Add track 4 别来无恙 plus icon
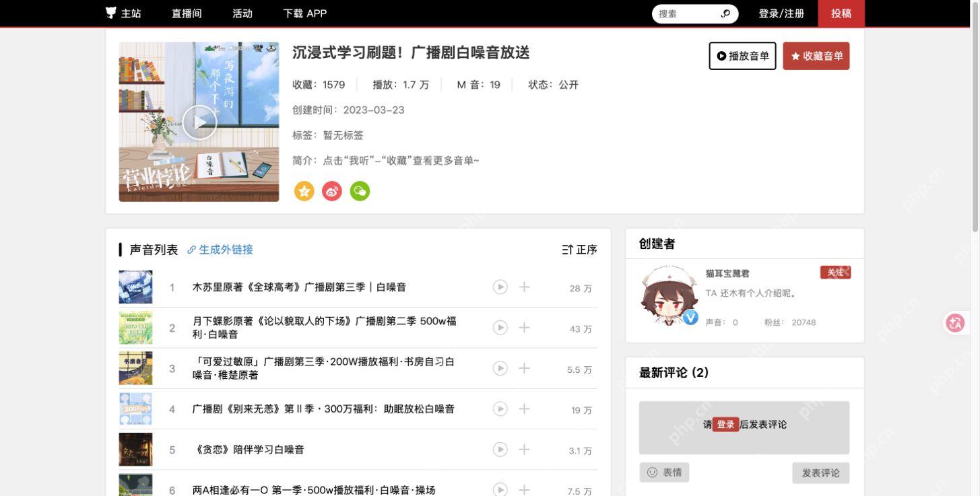Image resolution: width=980 pixels, height=496 pixels. 524,409
